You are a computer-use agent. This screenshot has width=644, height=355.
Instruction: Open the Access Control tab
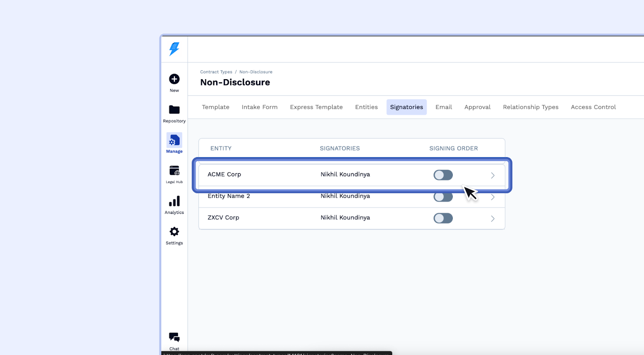click(593, 107)
